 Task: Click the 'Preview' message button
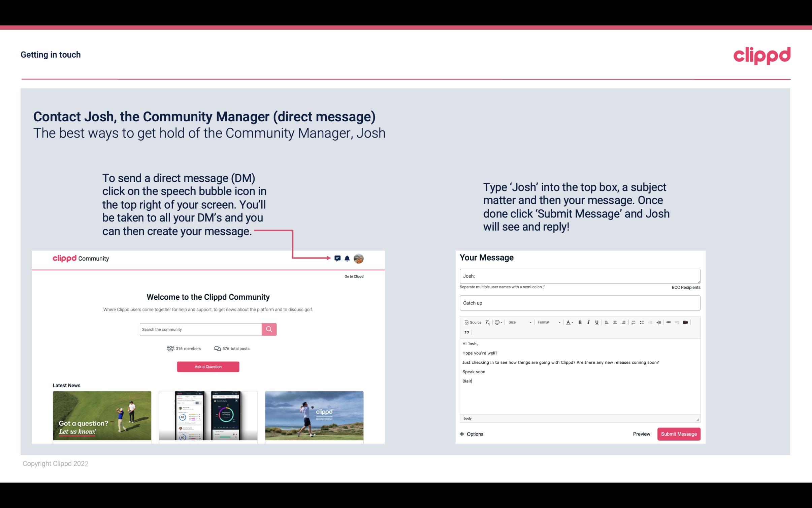[641, 434]
